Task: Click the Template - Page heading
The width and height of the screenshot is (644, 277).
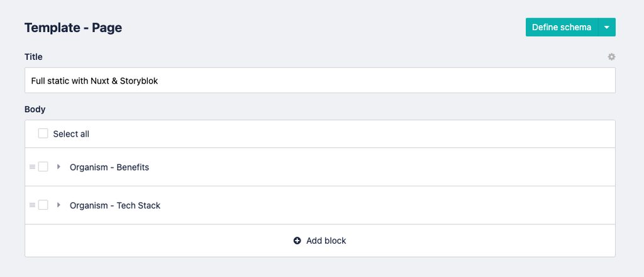Action: tap(73, 28)
